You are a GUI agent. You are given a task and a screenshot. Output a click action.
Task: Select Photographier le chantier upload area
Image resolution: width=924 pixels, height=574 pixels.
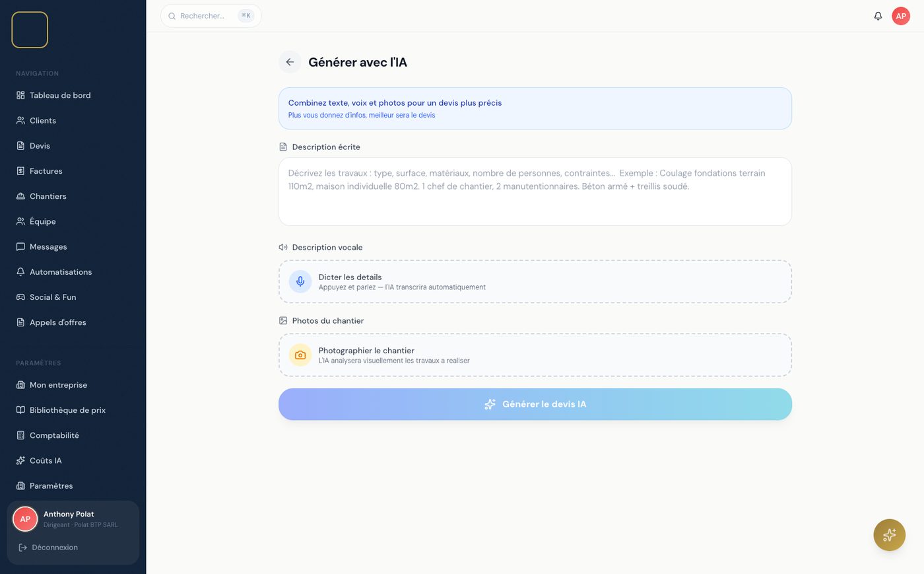point(535,355)
